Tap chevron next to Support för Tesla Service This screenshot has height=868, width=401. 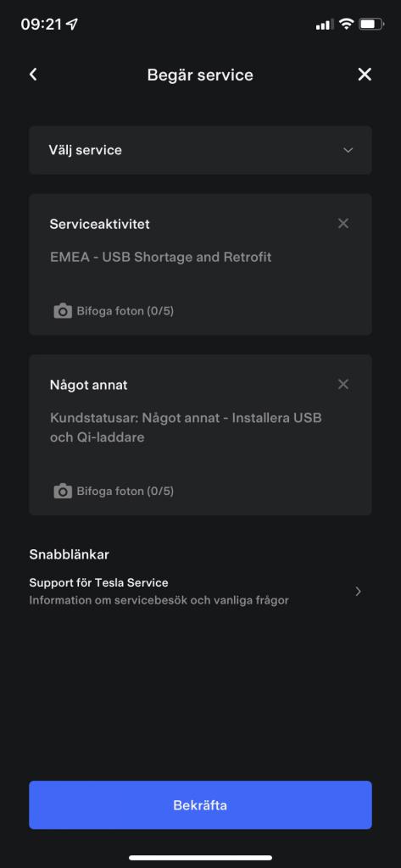359,591
